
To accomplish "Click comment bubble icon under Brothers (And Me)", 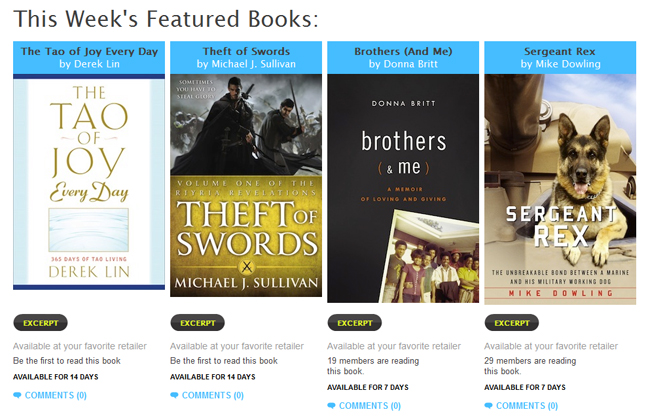I will click(x=332, y=406).
